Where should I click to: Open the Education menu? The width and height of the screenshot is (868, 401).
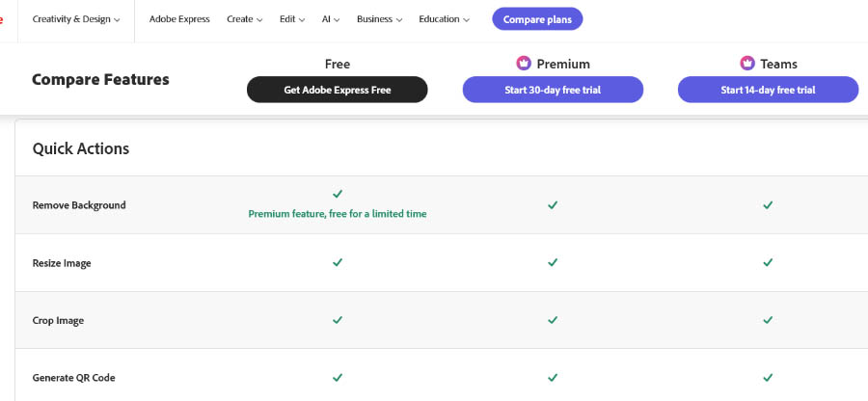[x=444, y=19]
